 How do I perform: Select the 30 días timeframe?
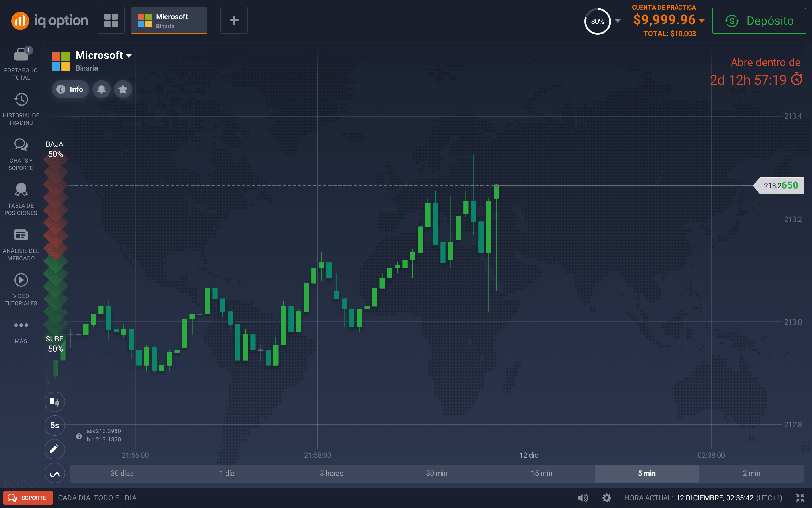[x=122, y=473]
